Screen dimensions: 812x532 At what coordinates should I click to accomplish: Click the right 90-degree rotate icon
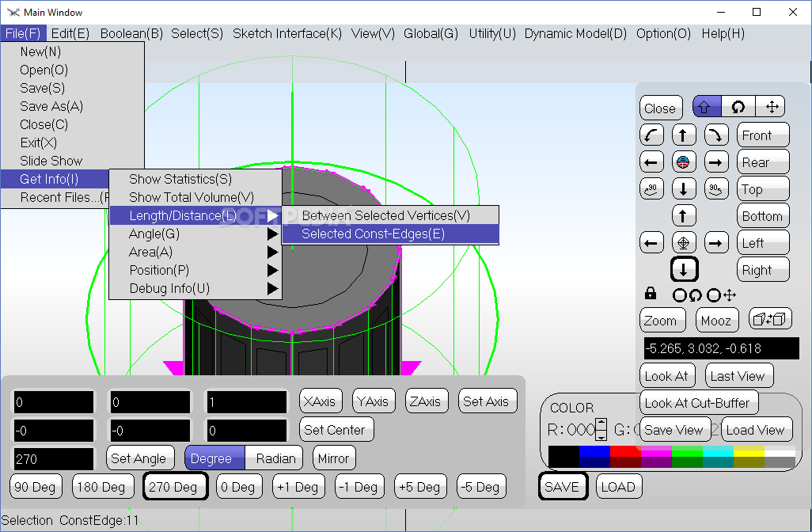pos(716,189)
